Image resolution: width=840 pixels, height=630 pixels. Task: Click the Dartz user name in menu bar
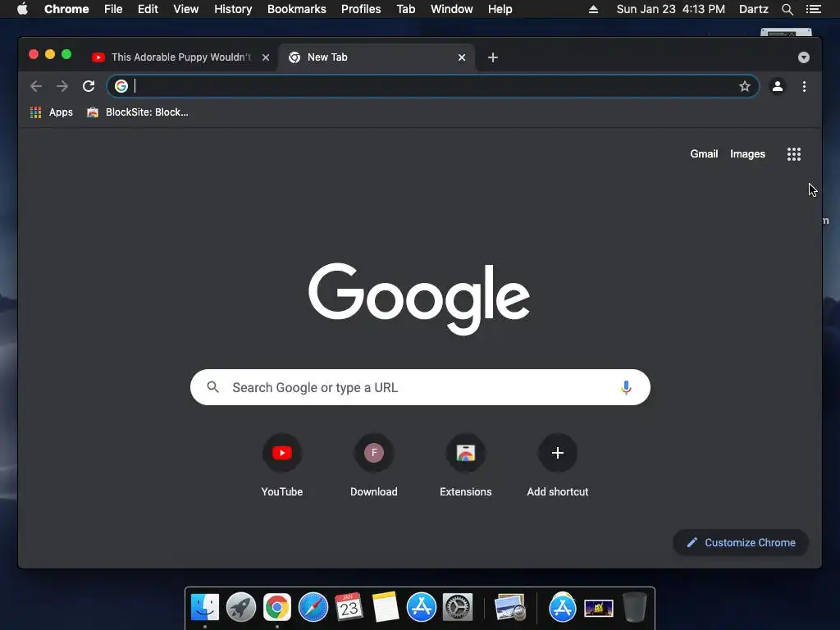754,9
